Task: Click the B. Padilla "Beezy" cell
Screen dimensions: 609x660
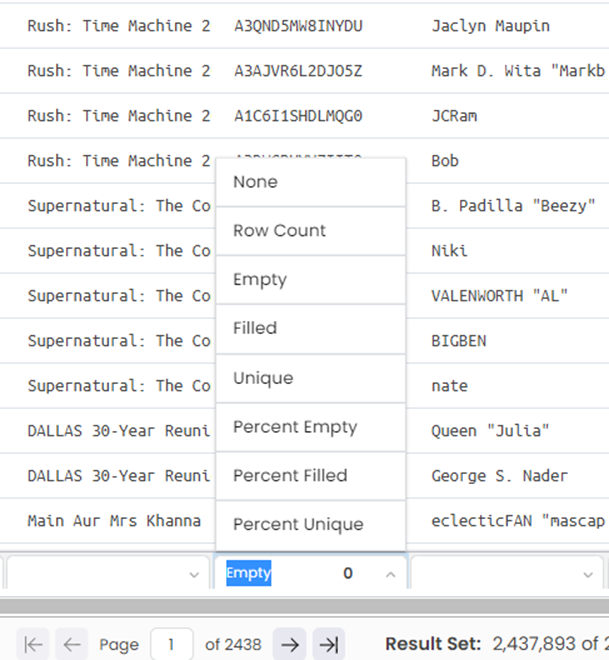Action: pyautogui.click(x=513, y=206)
